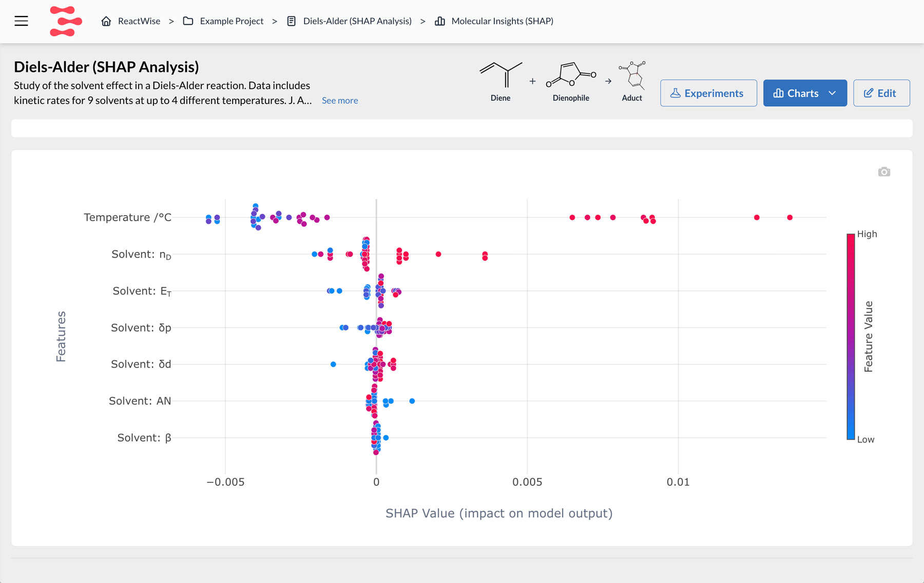
Task: Select the home icon in the breadcrumb
Action: click(106, 21)
